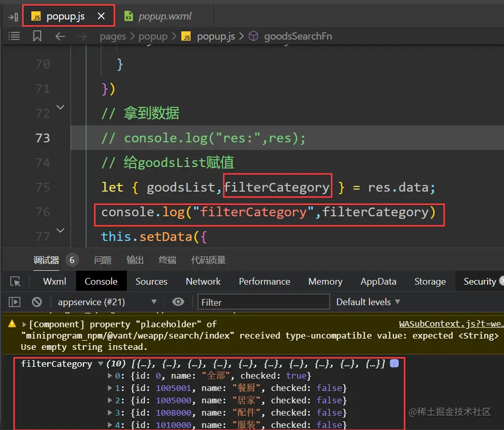Toggle the live expression eye icon
The height and width of the screenshot is (430, 504).
[178, 302]
